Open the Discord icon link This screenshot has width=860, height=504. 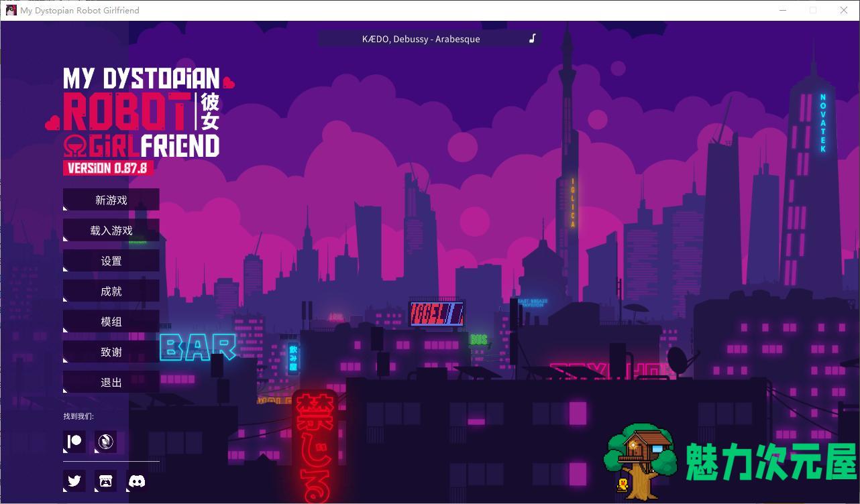(x=137, y=481)
